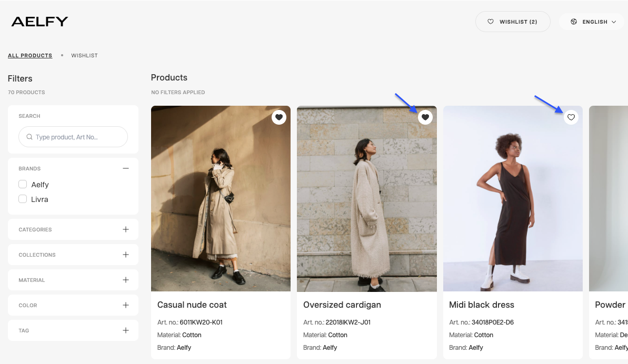Add Midi black dress to wishlist

tap(571, 117)
